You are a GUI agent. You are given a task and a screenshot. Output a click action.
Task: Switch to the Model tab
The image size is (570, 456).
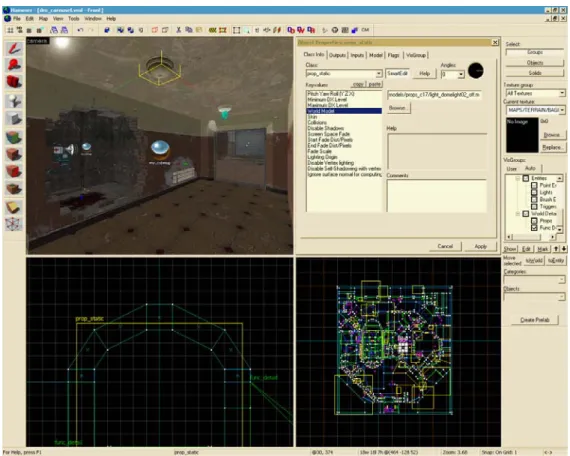tap(376, 55)
